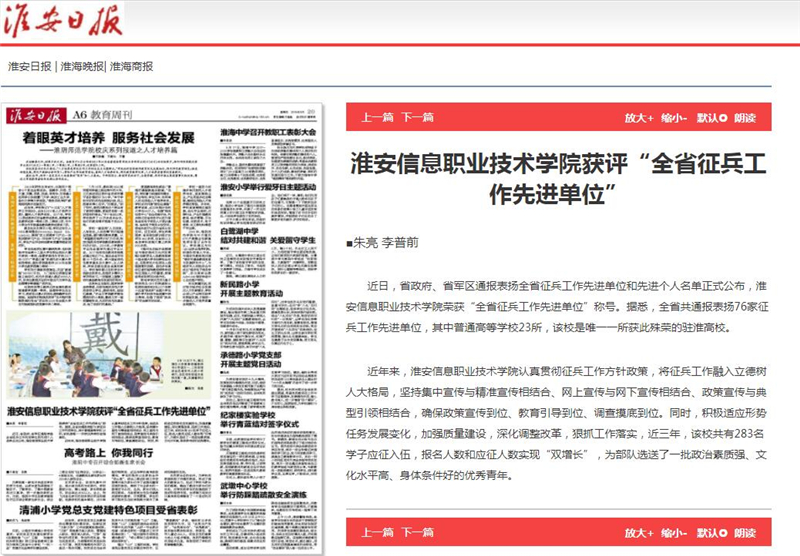The height and width of the screenshot is (556, 800).
Task: Open the 淮安日报 edition link
Action: [30, 66]
